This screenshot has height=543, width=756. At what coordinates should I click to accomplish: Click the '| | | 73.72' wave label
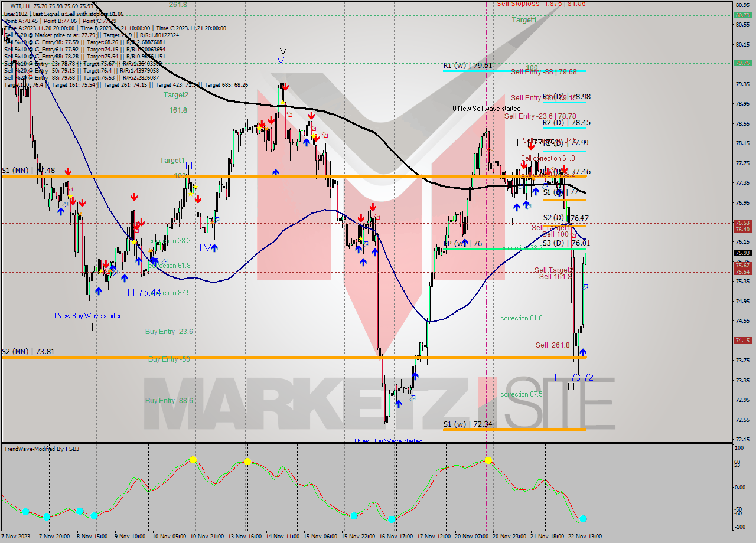573,377
